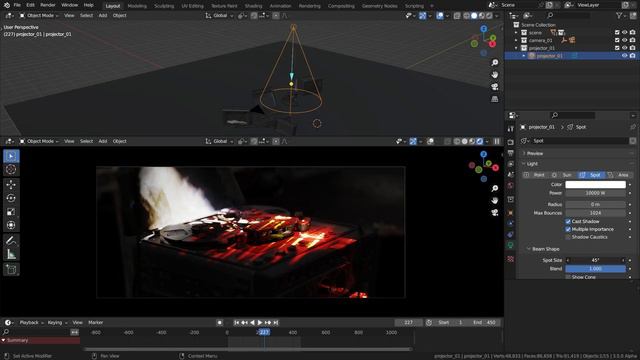Open the Tool properties tab icon

click(511, 129)
